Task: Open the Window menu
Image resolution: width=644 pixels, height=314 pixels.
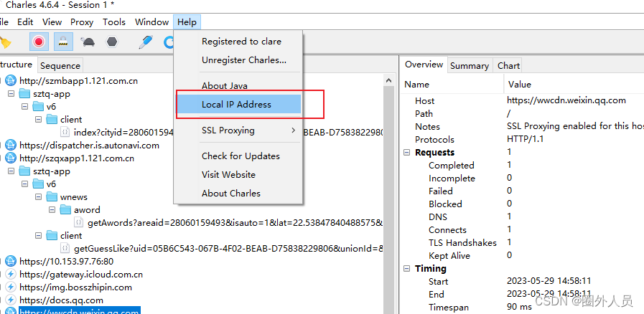Action: click(152, 22)
